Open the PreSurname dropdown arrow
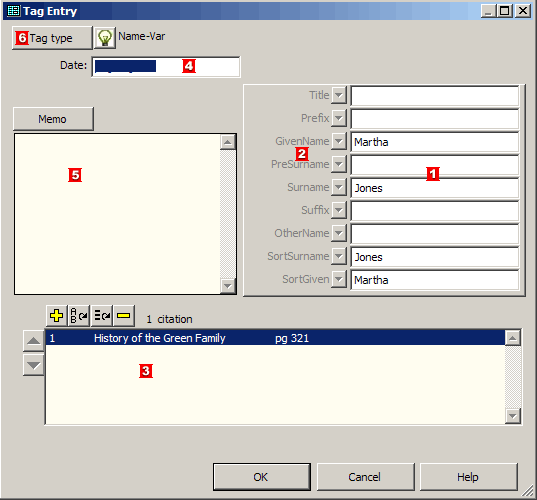This screenshot has width=537, height=500. coord(339,164)
